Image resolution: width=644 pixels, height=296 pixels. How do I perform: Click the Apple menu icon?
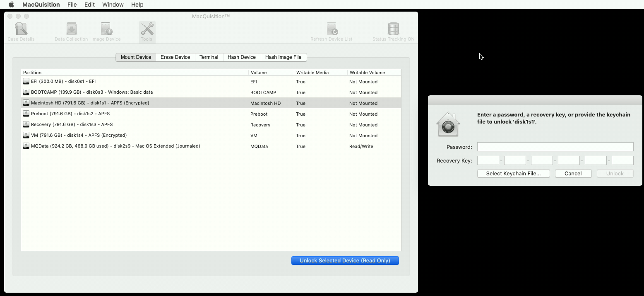tap(11, 5)
